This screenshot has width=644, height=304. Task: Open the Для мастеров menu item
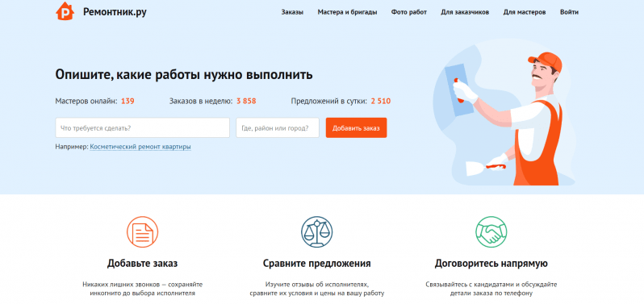pyautogui.click(x=525, y=12)
